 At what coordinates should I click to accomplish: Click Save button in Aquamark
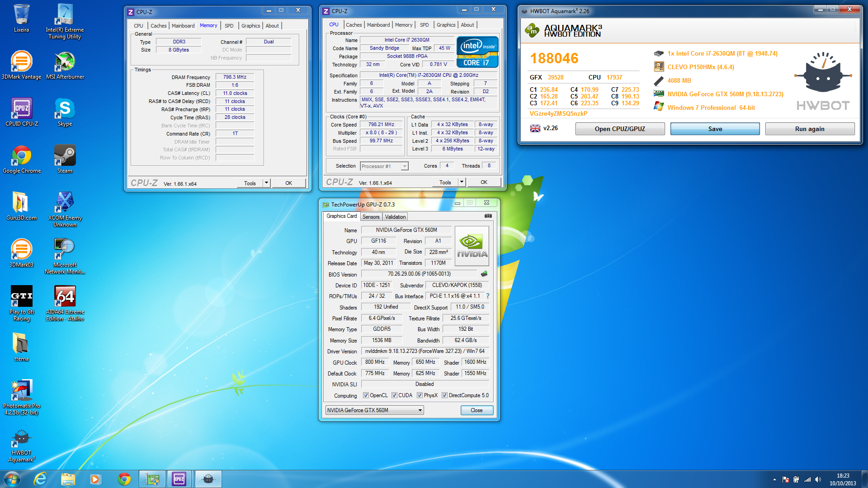click(715, 129)
